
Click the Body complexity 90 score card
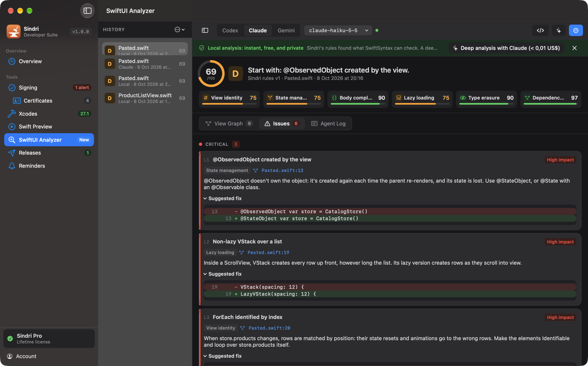tap(358, 99)
